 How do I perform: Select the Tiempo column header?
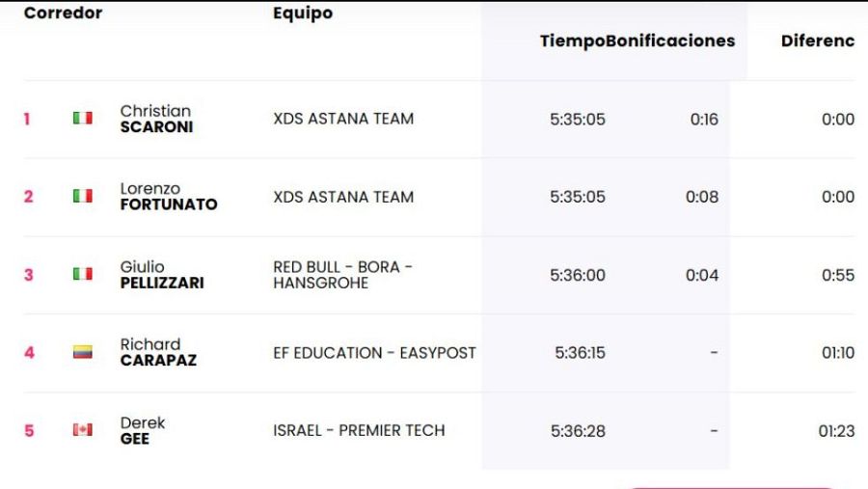(x=572, y=41)
